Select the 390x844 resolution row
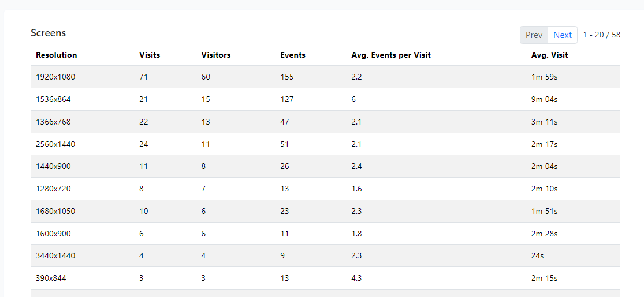The image size is (644, 297). tap(325, 278)
